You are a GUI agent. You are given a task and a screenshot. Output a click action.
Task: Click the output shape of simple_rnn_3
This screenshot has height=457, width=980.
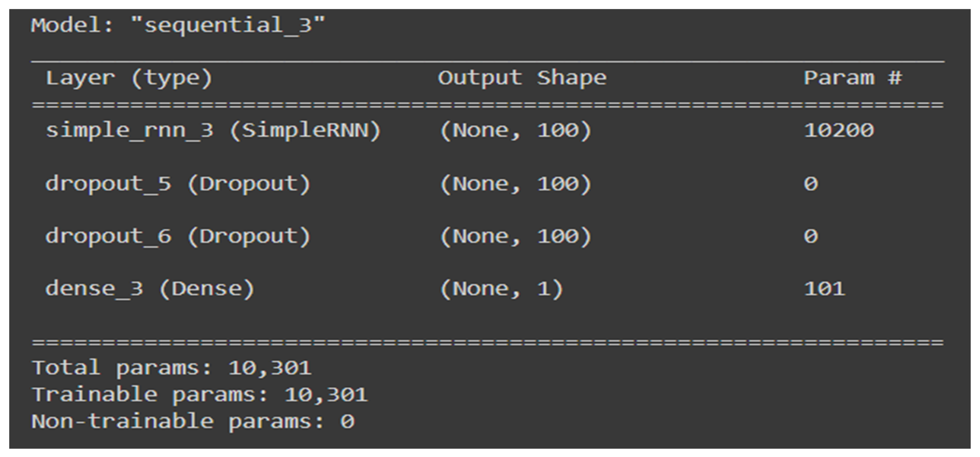click(x=515, y=131)
